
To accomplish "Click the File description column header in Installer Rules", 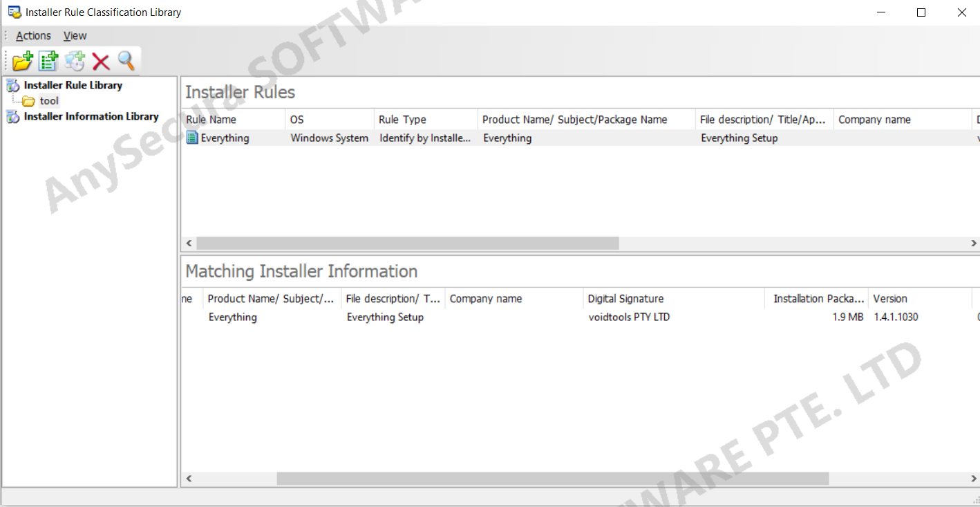I will click(x=764, y=120).
